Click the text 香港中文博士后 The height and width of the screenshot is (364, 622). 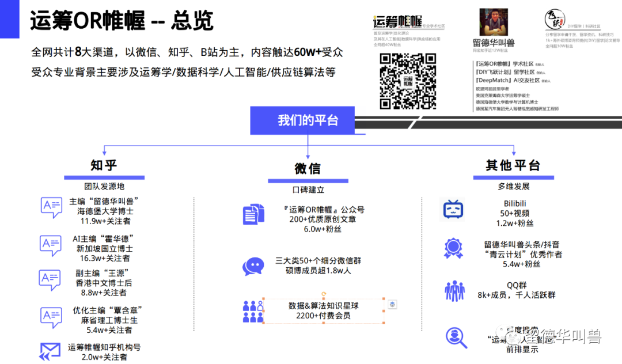[x=104, y=283]
